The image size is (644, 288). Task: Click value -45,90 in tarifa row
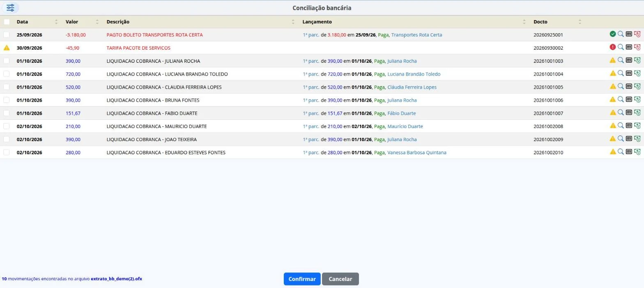click(72, 48)
